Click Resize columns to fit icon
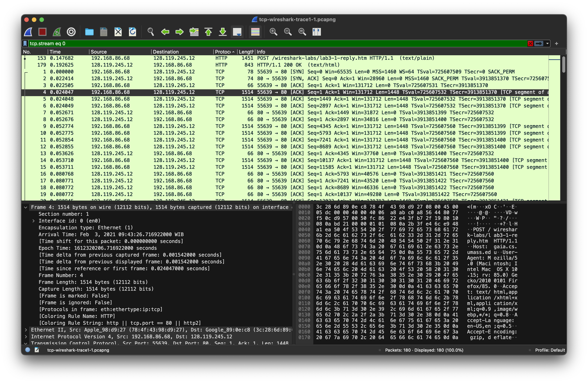The height and width of the screenshot is (383, 588). click(x=317, y=32)
